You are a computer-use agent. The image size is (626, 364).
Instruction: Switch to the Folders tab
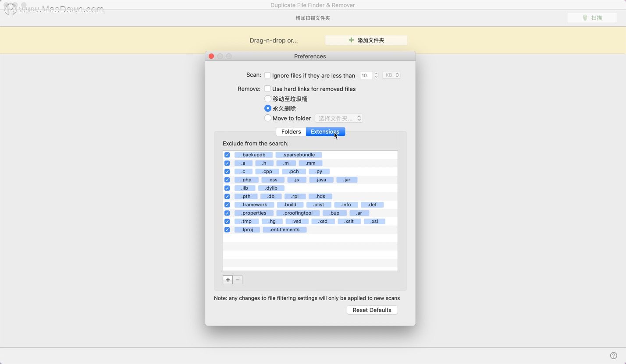pos(291,131)
